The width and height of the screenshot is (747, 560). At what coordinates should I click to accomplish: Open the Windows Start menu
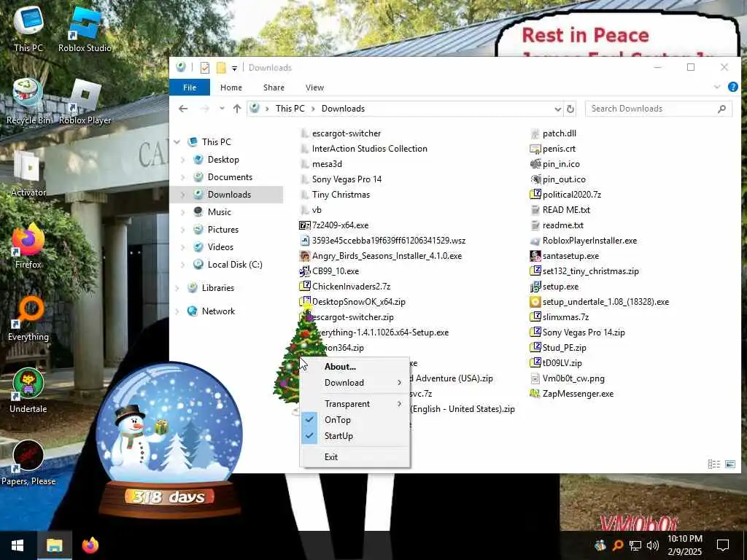[x=18, y=545]
